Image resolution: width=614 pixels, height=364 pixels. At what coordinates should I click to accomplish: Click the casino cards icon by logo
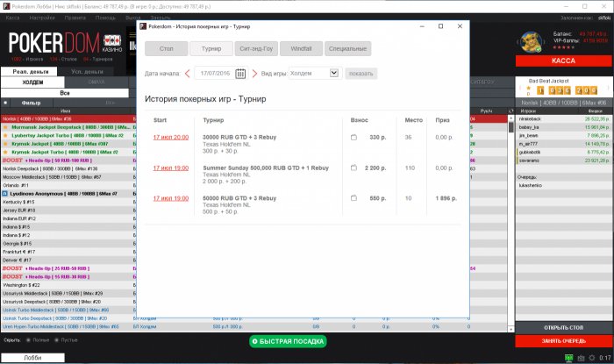pos(112,40)
